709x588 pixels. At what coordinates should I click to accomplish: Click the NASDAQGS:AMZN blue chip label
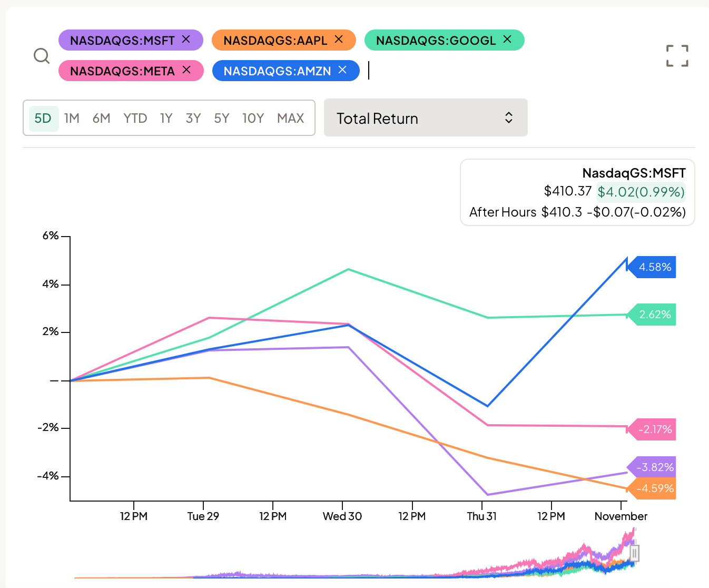(x=278, y=71)
